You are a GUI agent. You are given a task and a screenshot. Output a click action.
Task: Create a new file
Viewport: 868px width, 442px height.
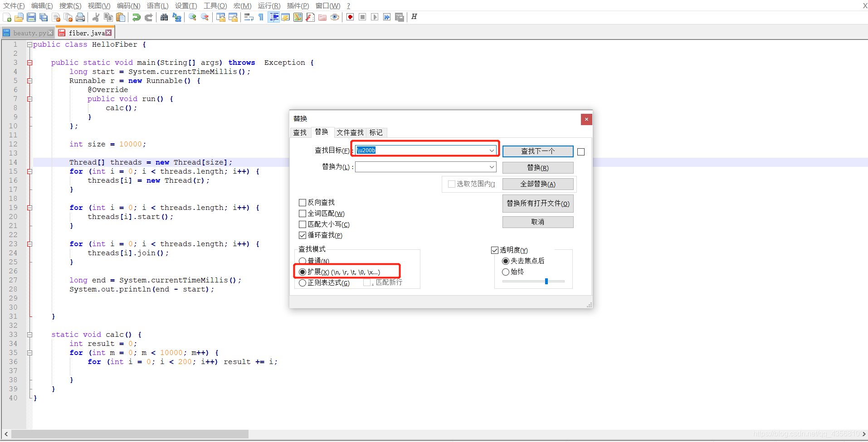(7, 17)
